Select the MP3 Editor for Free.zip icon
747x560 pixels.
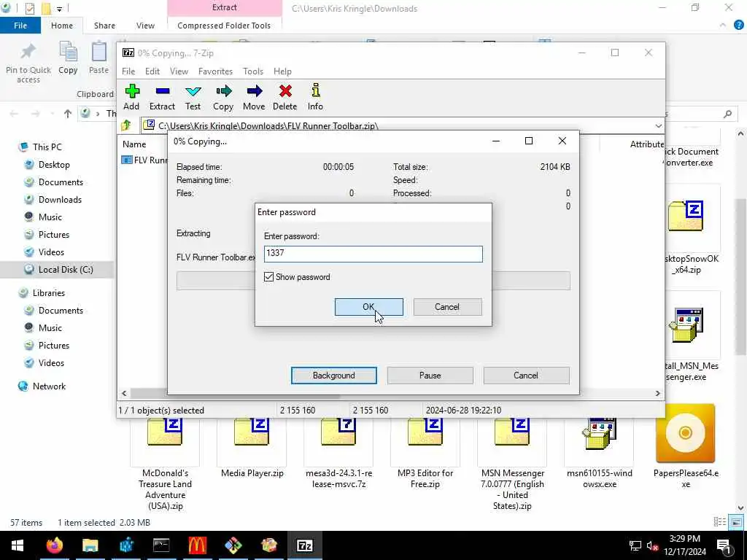[425, 432]
